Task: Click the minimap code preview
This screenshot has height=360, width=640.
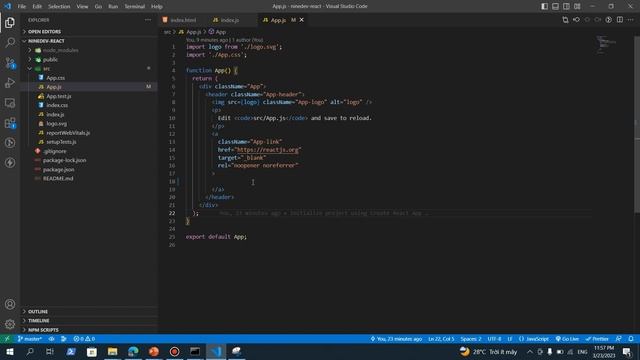Action: click(x=606, y=44)
